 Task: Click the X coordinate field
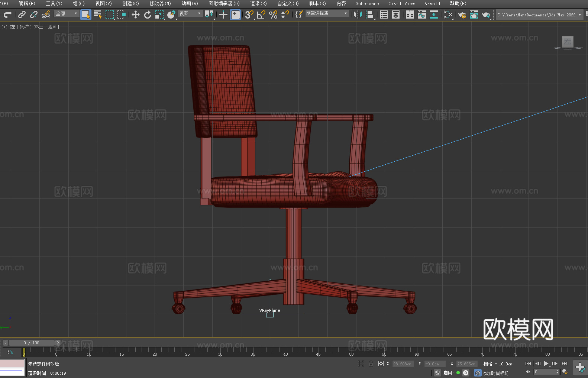(403, 364)
